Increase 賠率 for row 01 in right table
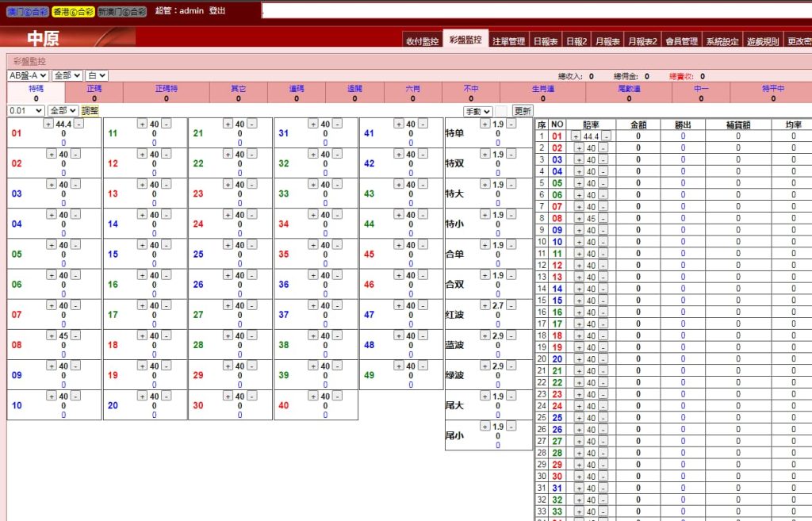The image size is (812, 521). (x=576, y=136)
